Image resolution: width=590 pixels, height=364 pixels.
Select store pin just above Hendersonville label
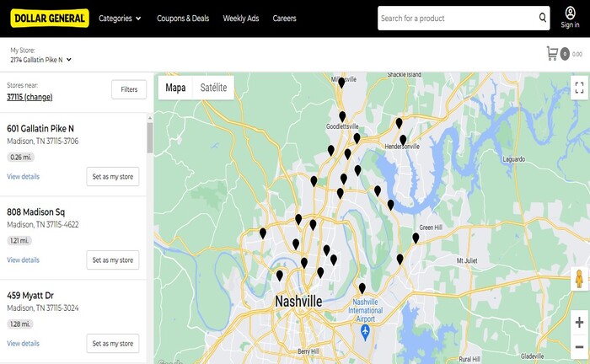pyautogui.click(x=403, y=140)
